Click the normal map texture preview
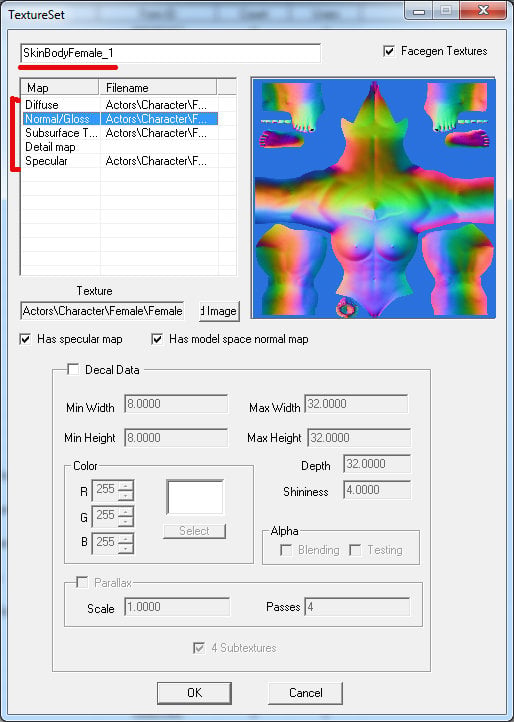Image resolution: width=514 pixels, height=722 pixels. click(374, 198)
